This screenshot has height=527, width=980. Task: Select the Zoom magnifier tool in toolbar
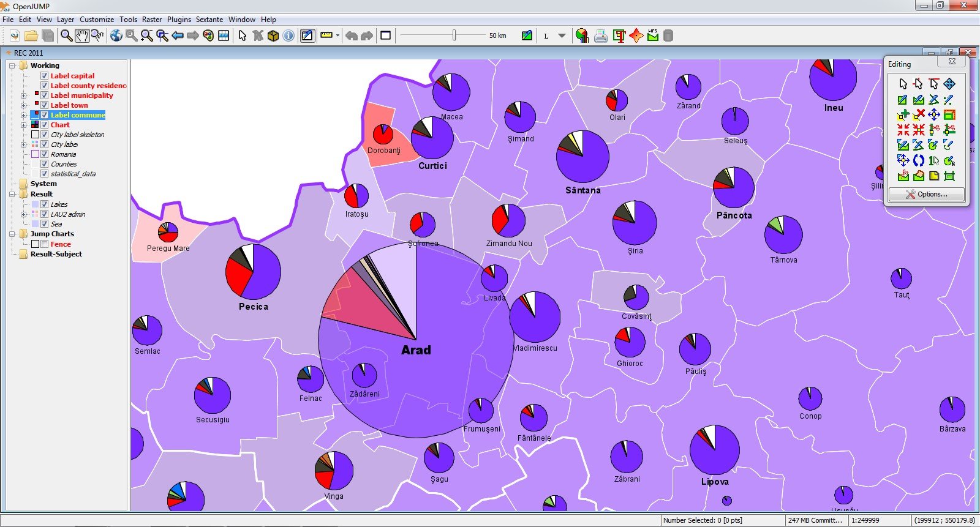(66, 36)
